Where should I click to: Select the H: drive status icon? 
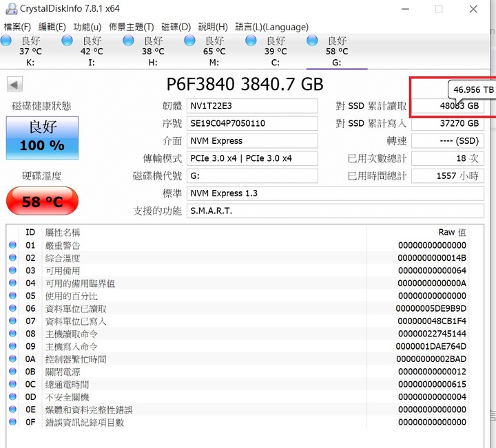[128, 41]
